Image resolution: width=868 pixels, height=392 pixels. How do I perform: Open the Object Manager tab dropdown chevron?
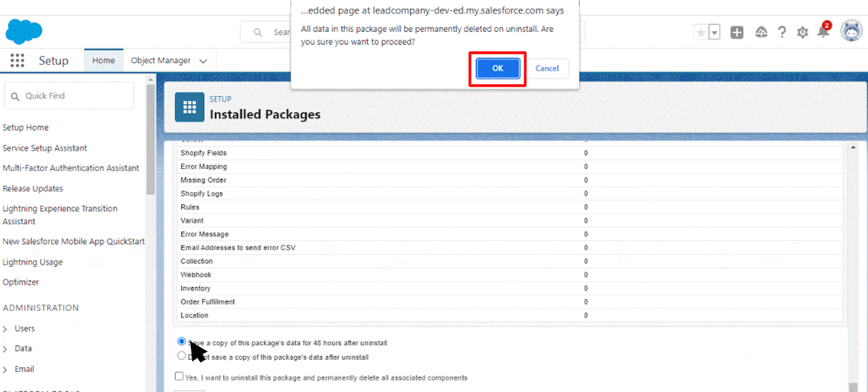coord(203,61)
